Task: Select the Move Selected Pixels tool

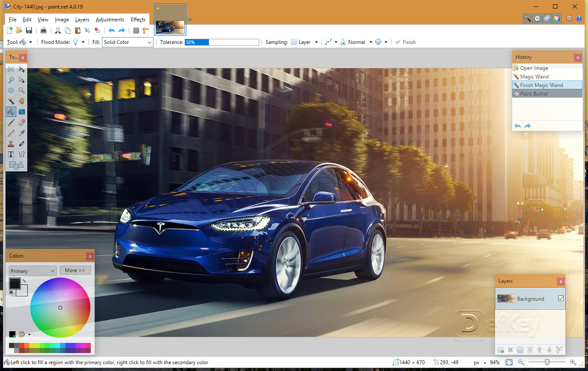Action: 22,69
